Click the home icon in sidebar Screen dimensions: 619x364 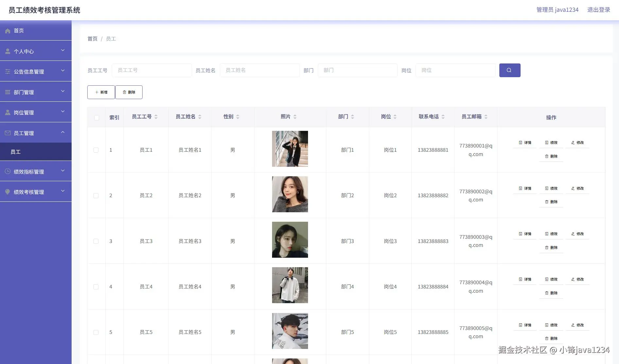[x=8, y=31]
